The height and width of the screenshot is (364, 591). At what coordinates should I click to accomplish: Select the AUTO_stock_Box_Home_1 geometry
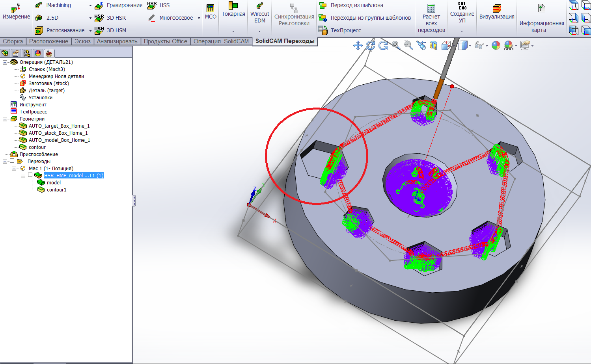(54, 133)
